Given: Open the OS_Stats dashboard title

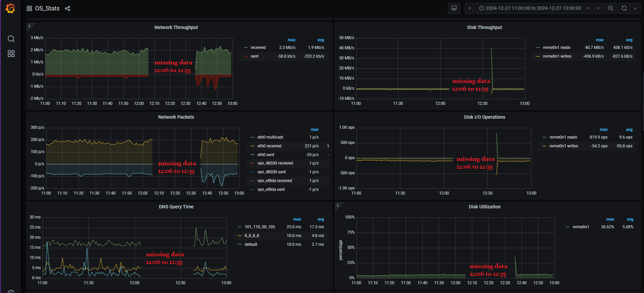Looking at the screenshot, I should (x=47, y=8).
